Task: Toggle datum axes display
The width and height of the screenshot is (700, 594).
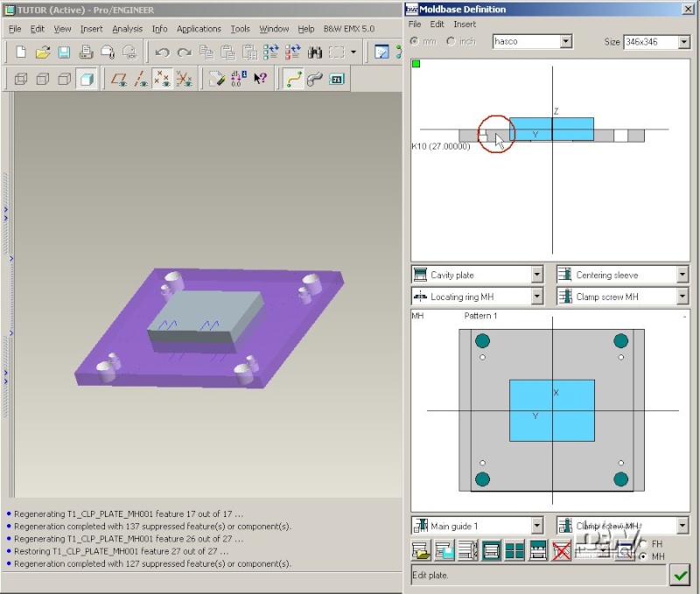Action: [141, 80]
